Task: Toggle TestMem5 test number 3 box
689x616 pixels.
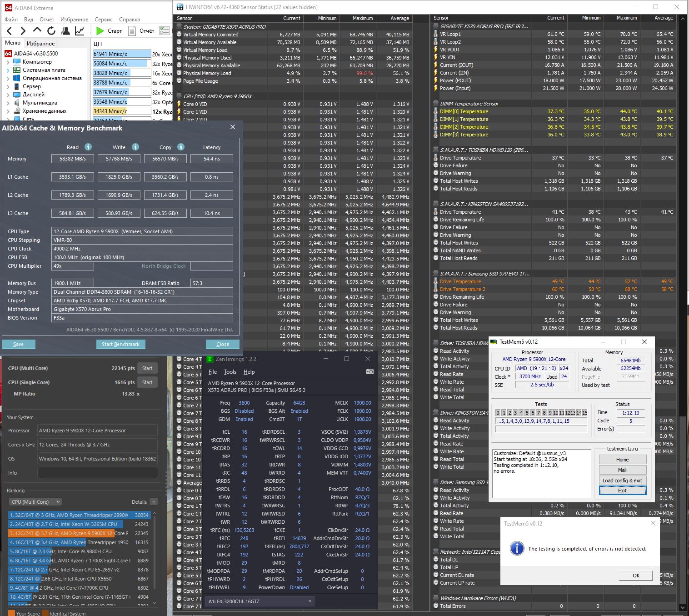Action: (515, 413)
